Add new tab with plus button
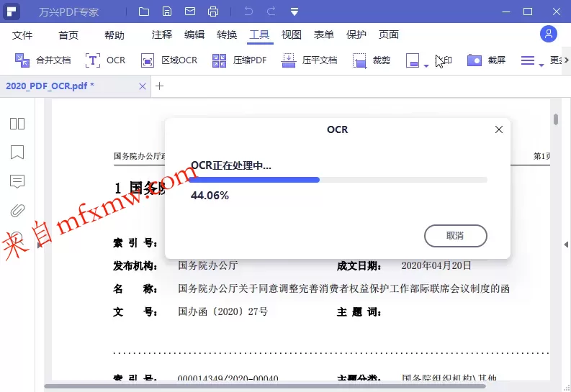The image size is (571, 392). click(159, 86)
